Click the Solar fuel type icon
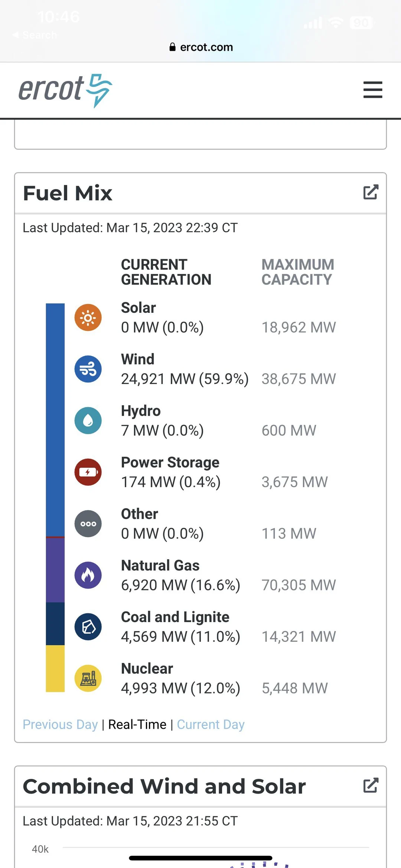This screenshot has height=868, width=401. pos(88,318)
